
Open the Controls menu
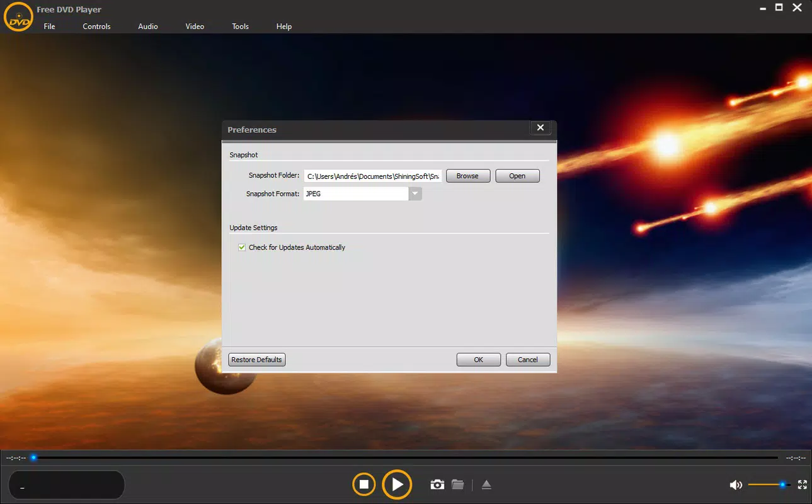point(96,26)
